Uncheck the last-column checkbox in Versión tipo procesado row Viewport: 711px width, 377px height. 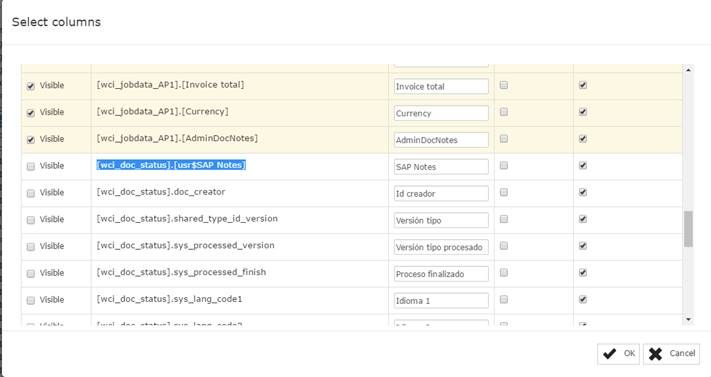(583, 245)
